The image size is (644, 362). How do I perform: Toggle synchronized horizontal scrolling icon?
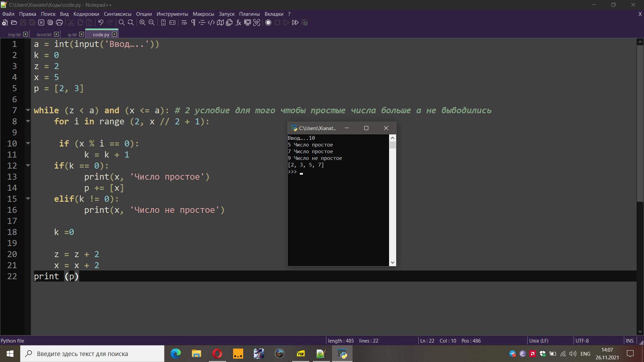pos(172,22)
